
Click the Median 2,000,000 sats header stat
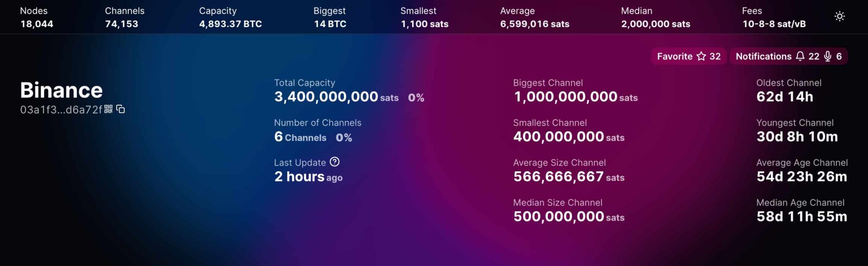[655, 17]
